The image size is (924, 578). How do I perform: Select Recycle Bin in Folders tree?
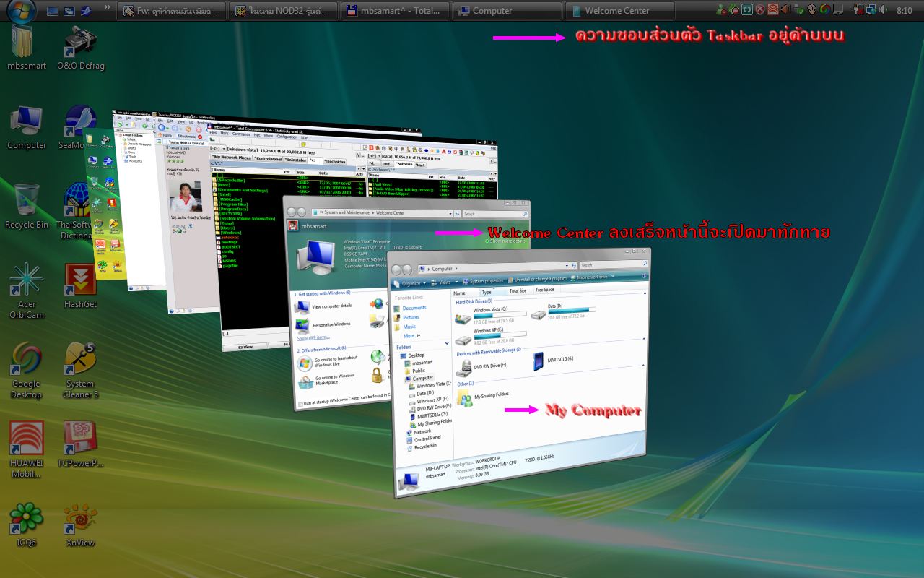(x=421, y=447)
